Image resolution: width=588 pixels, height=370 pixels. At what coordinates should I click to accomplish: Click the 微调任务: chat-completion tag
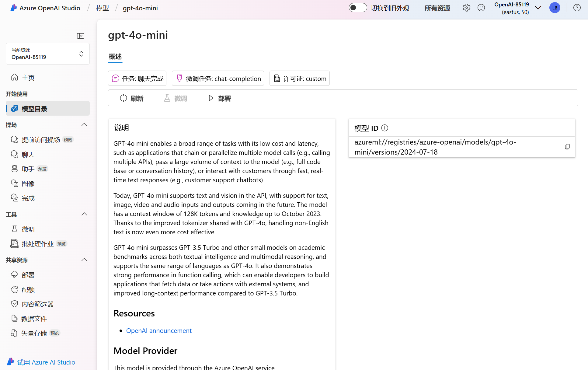(x=218, y=79)
